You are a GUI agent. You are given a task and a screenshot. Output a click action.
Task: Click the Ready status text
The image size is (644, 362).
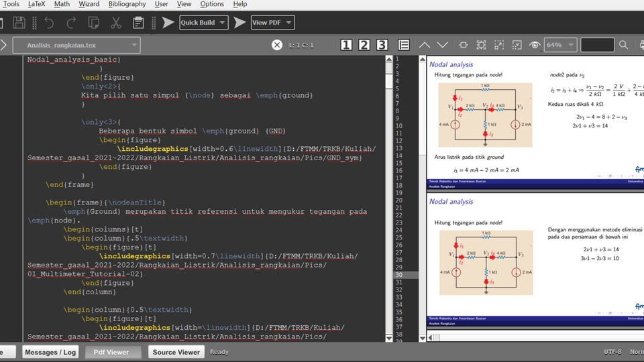[x=219, y=352]
